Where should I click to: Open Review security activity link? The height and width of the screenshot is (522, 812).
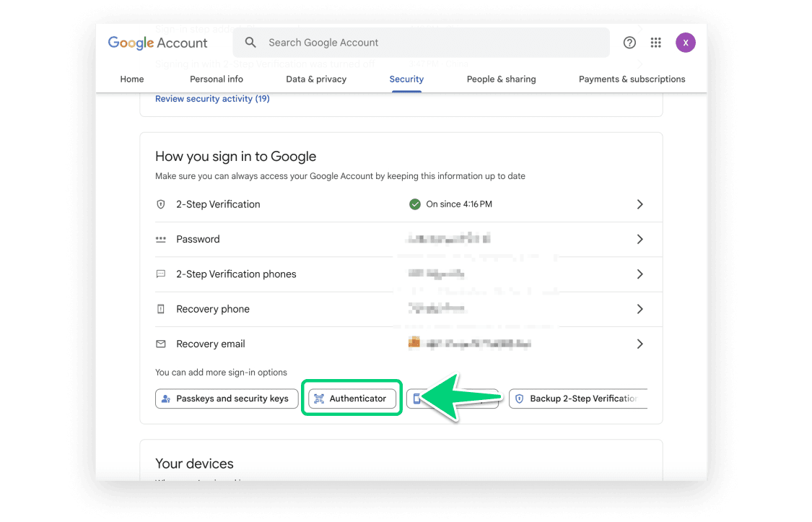(212, 99)
